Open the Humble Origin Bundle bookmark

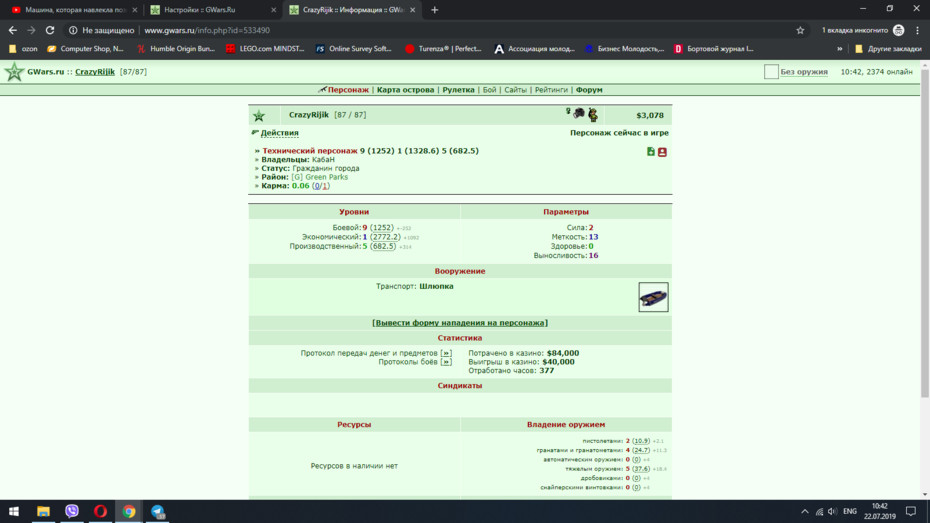176,49
